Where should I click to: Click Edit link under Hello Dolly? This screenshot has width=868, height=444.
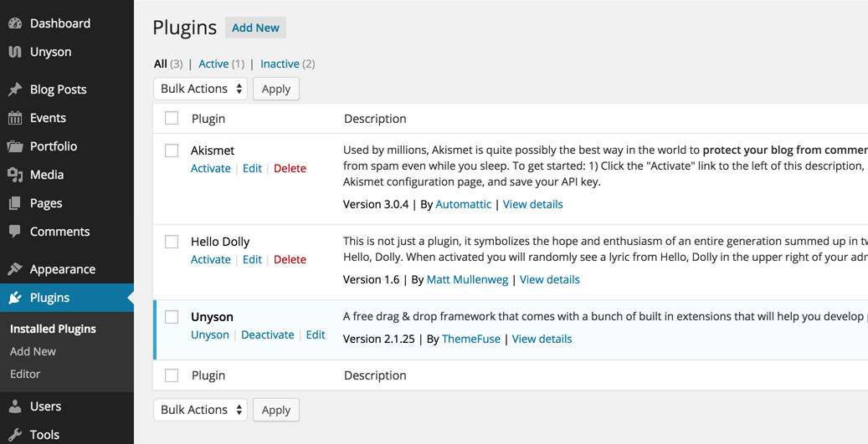tap(253, 260)
